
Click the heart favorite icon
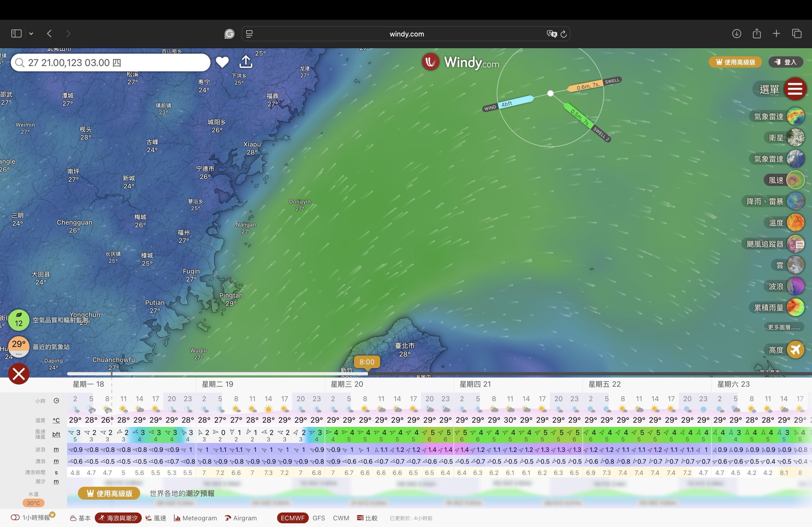tap(222, 62)
